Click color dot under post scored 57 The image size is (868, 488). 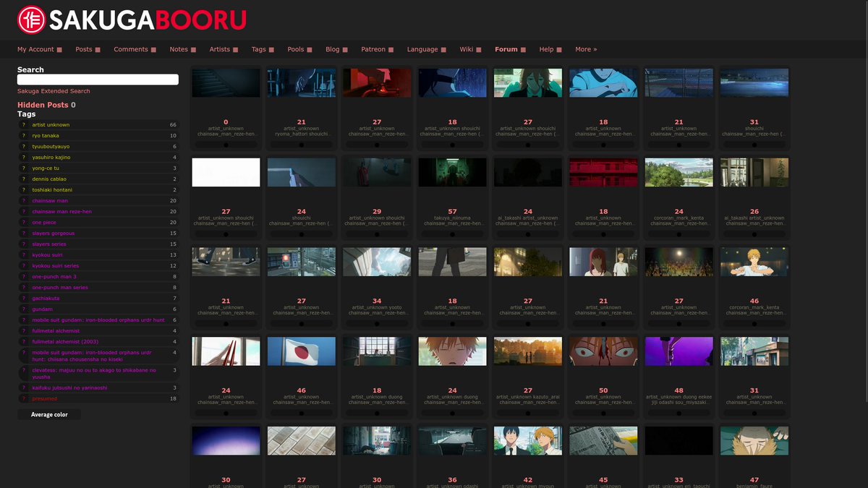click(x=453, y=234)
